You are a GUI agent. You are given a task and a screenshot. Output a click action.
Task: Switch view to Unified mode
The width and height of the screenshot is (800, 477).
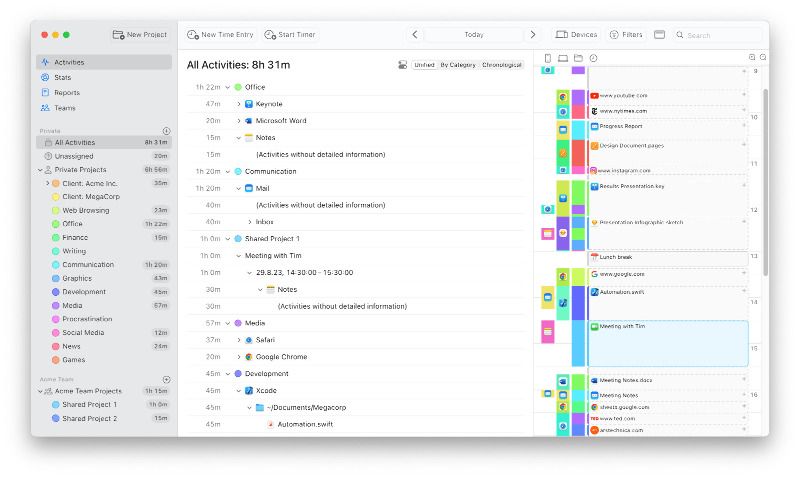click(424, 65)
